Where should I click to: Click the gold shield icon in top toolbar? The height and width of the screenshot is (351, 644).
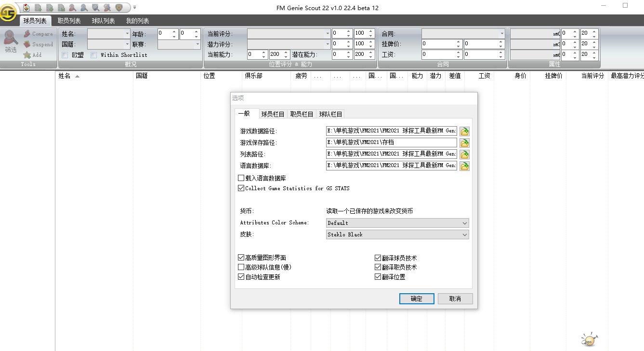pyautogui.click(x=118, y=7)
